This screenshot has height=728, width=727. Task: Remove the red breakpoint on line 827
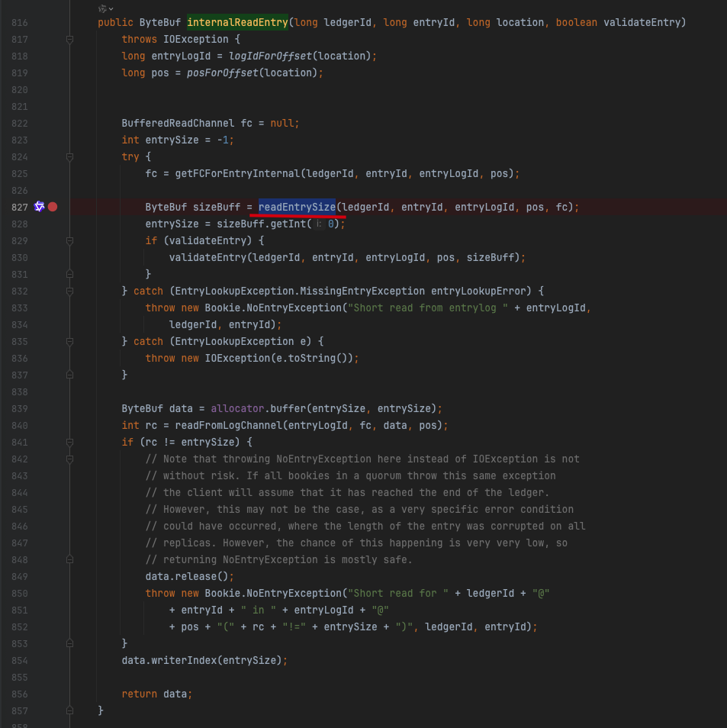coord(53,207)
